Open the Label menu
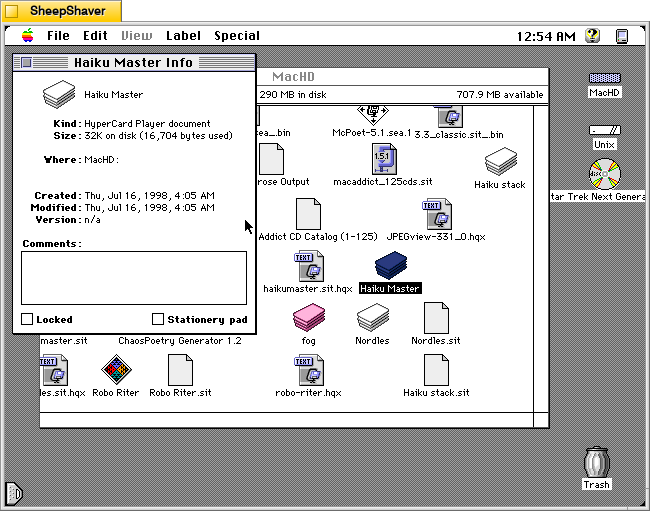 [183, 36]
